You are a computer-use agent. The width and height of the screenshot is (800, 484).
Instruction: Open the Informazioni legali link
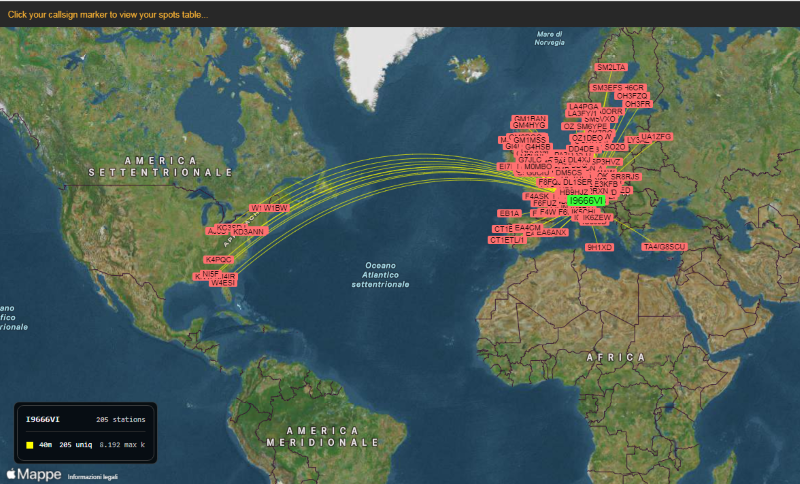(x=92, y=477)
